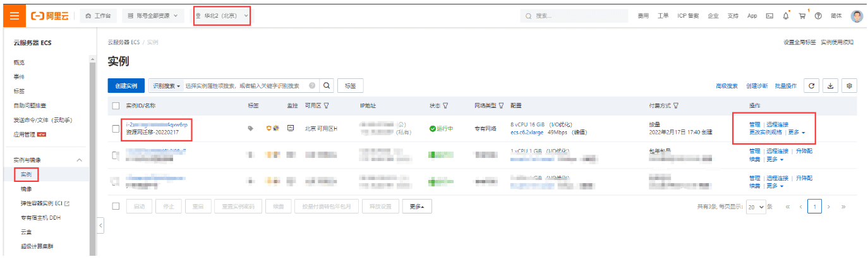Tick the checkbox for 资源网迁移-20220217 row
This screenshot has width=868, height=264.
click(116, 128)
